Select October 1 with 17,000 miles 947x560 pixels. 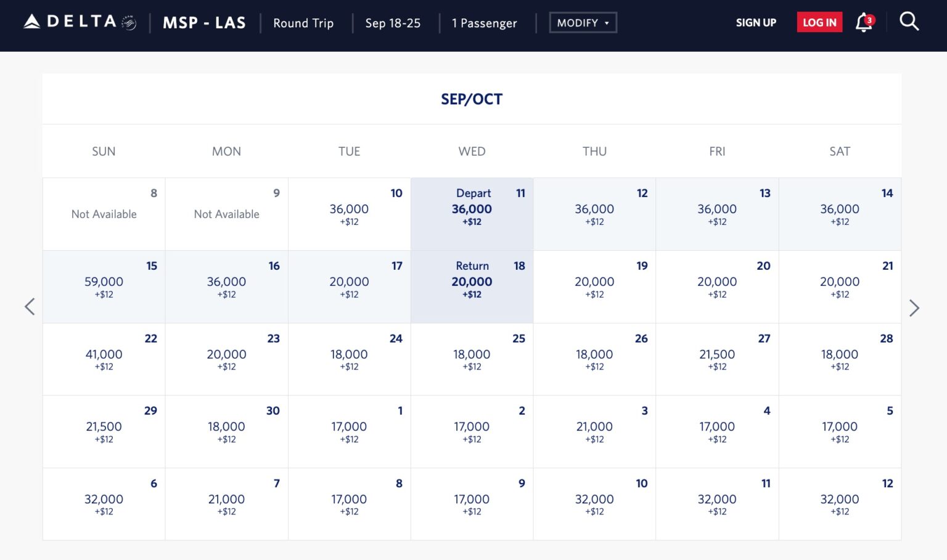click(x=349, y=431)
